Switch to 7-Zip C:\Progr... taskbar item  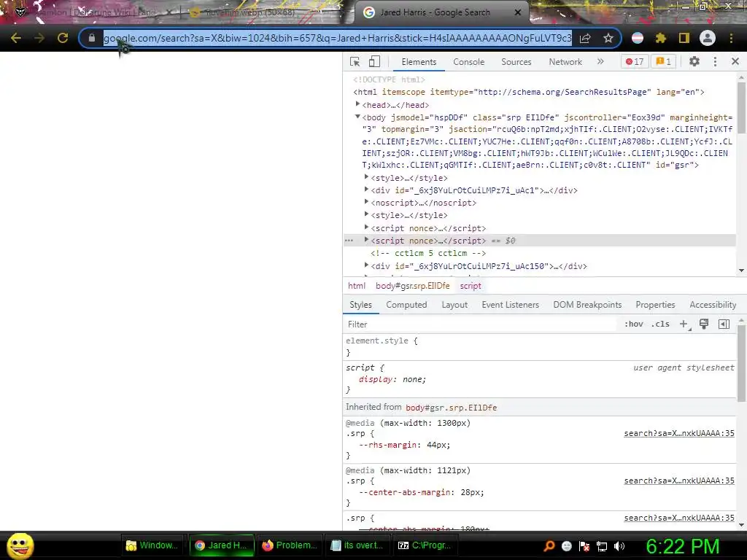point(425,545)
